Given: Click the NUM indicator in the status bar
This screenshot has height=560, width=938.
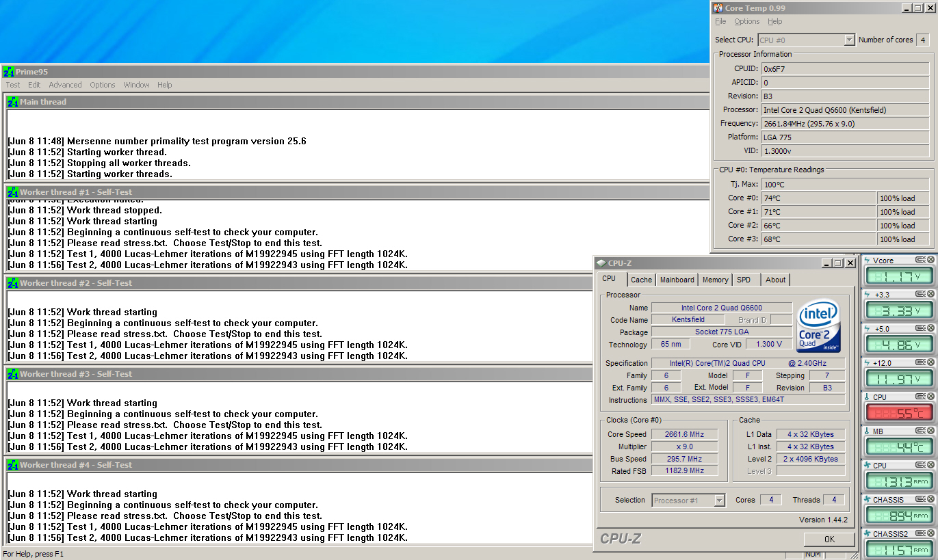Looking at the screenshot, I should point(813,555).
